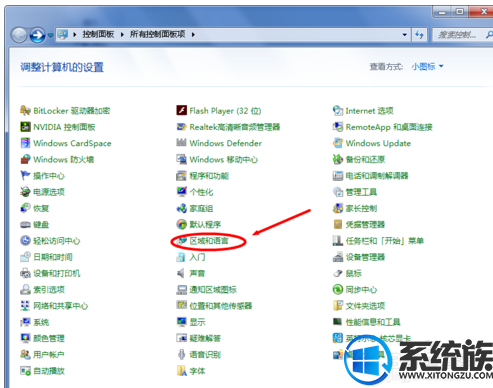Expand arrow before 控制面板 breadcrumb
Screen dimensions: 493x388
(x=75, y=35)
